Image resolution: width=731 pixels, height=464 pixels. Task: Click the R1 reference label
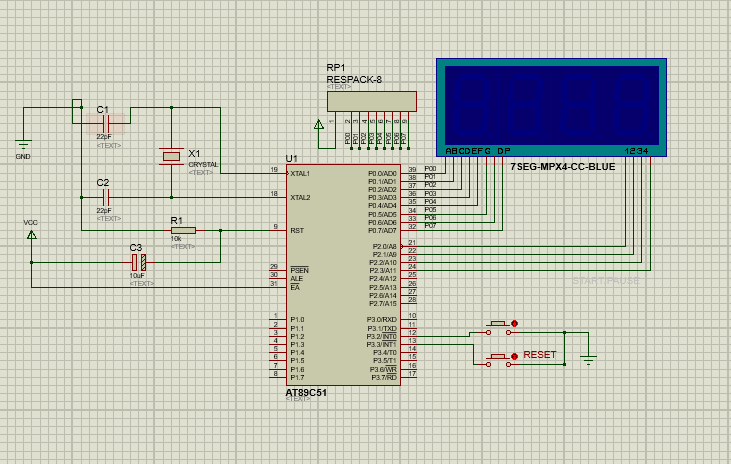177,221
